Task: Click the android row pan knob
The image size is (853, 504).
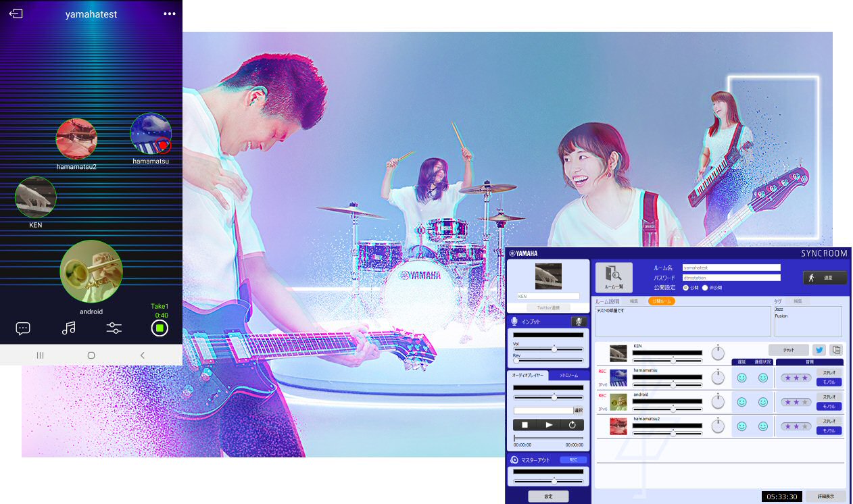Action: coord(718,402)
